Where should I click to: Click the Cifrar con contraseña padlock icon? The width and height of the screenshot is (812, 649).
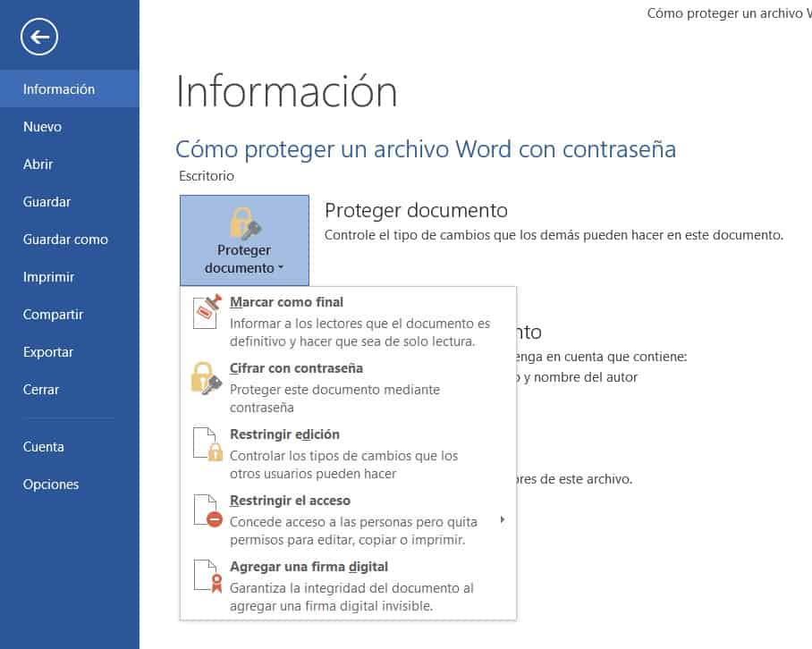click(207, 377)
